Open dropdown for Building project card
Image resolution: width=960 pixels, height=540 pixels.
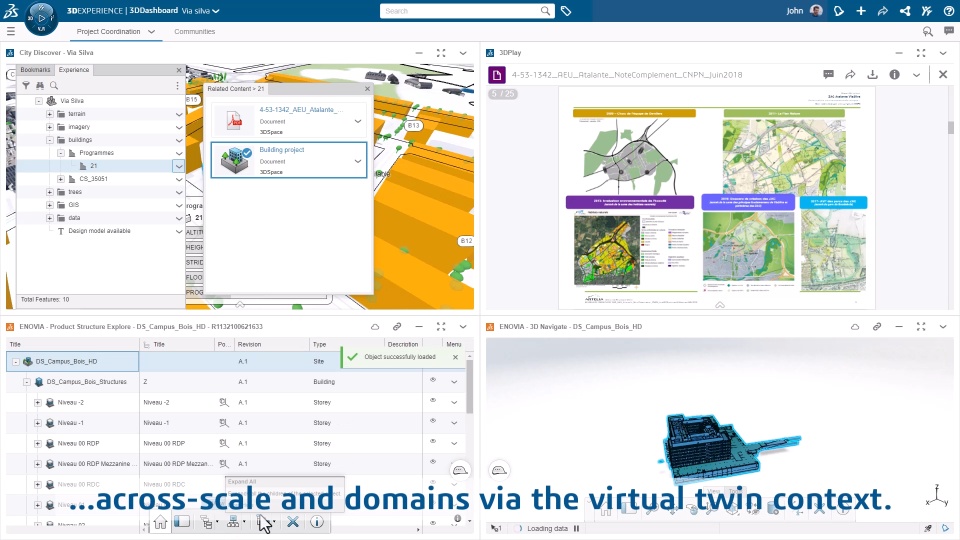358,161
